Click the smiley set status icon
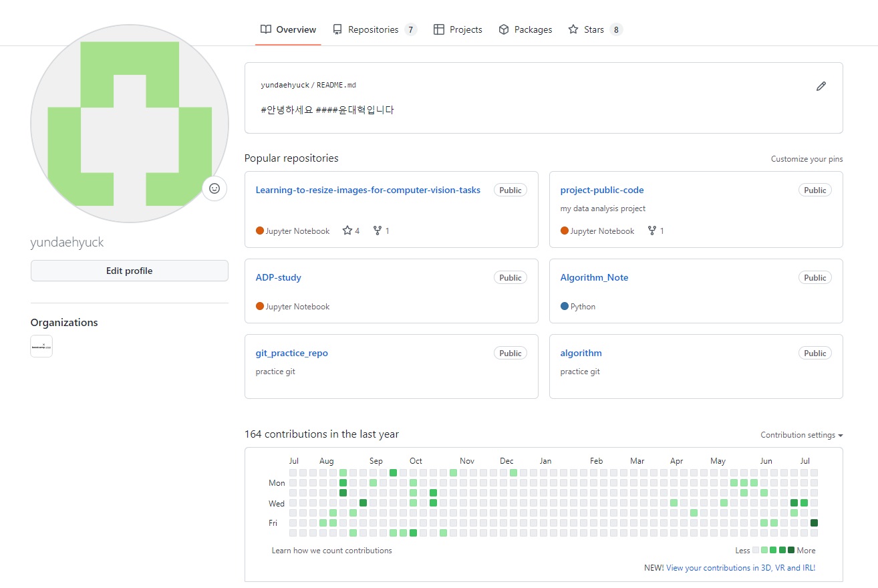 tap(214, 188)
